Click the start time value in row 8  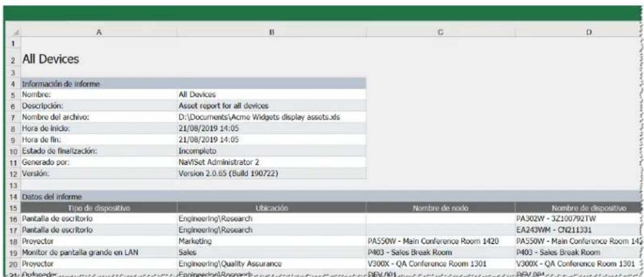pos(271,128)
